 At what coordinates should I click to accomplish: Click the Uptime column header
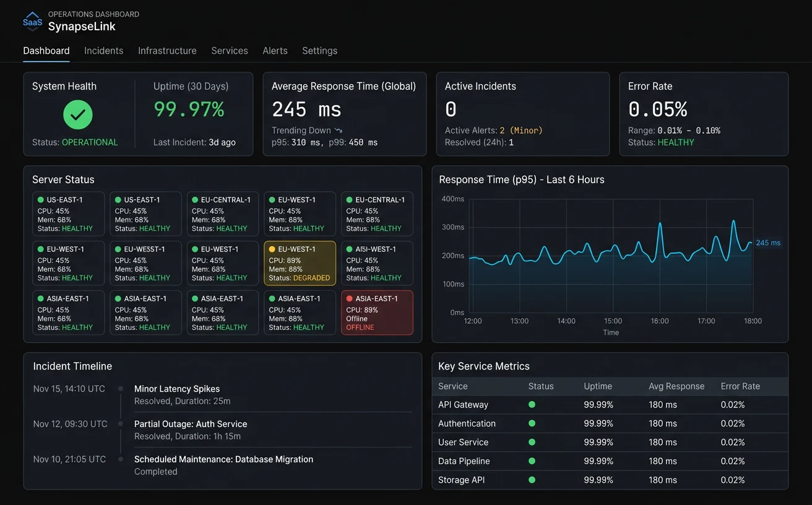598,386
